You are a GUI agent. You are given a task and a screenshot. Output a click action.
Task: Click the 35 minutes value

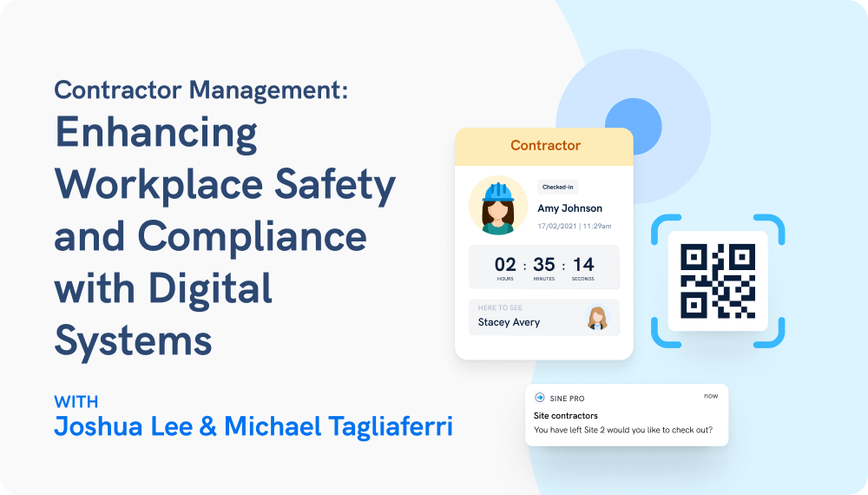coord(543,264)
